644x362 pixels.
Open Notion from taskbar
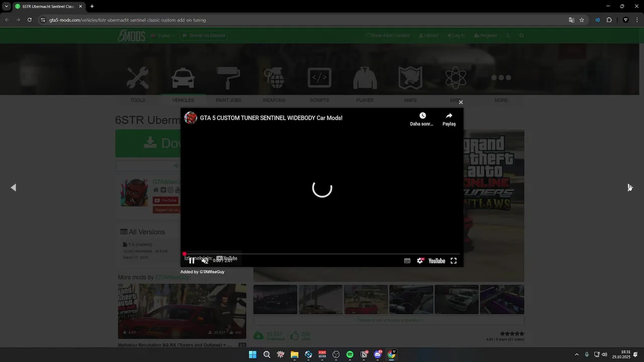point(364,354)
